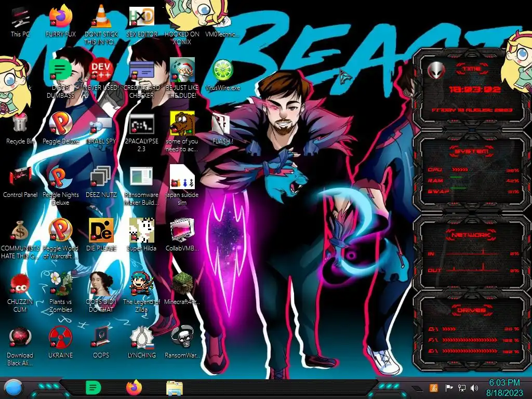Click the blue Start orb

13,388
